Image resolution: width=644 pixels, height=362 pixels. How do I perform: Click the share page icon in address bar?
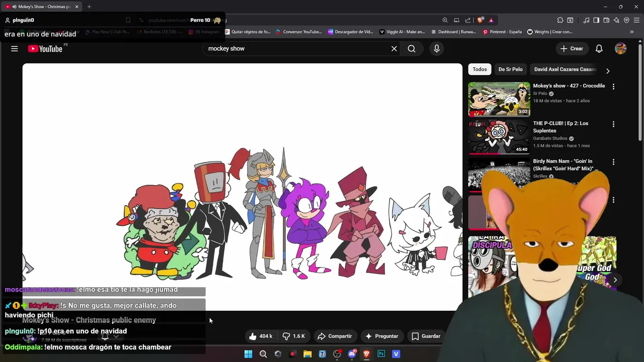(468, 20)
